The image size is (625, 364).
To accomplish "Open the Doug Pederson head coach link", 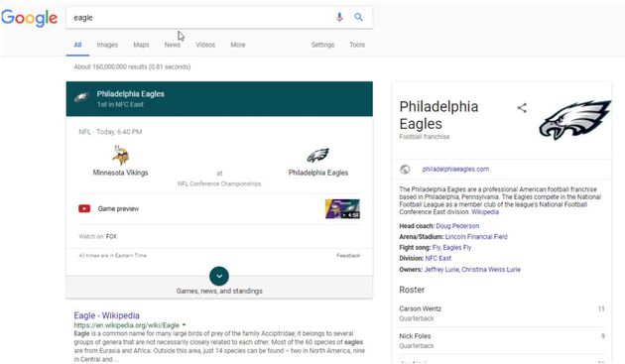I will pos(457,226).
